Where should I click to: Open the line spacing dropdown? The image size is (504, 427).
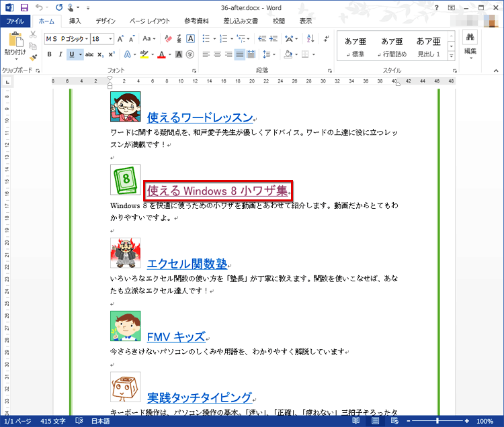tap(269, 54)
